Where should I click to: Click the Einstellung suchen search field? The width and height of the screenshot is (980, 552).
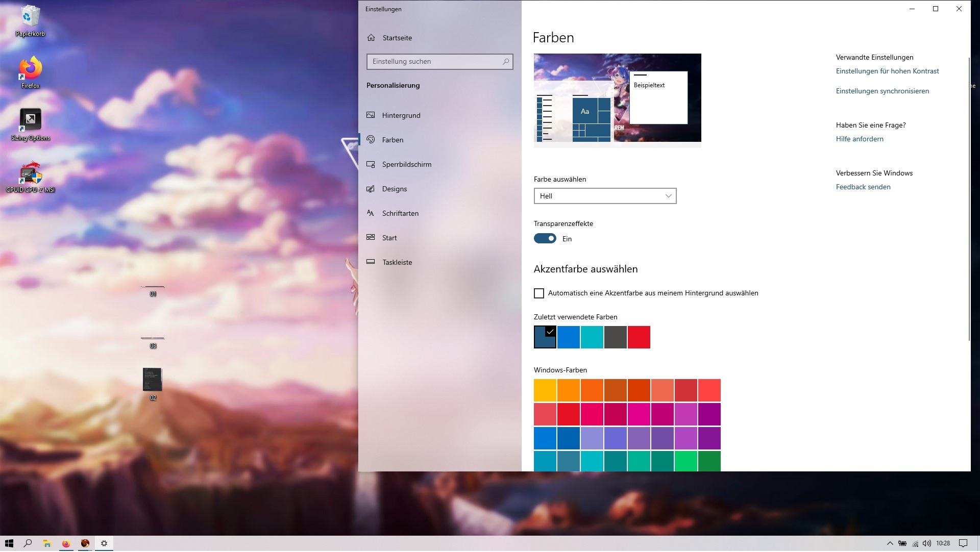pyautogui.click(x=439, y=62)
